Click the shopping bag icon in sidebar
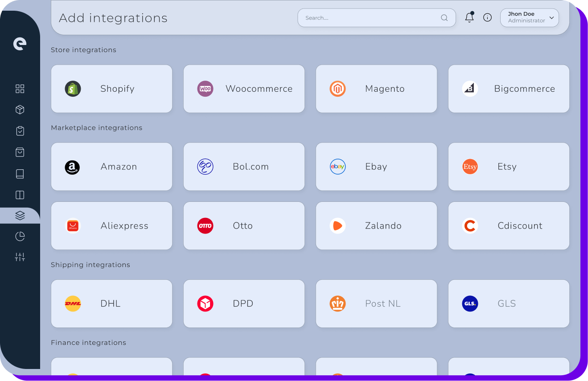Image resolution: width=588 pixels, height=381 pixels. (x=20, y=152)
